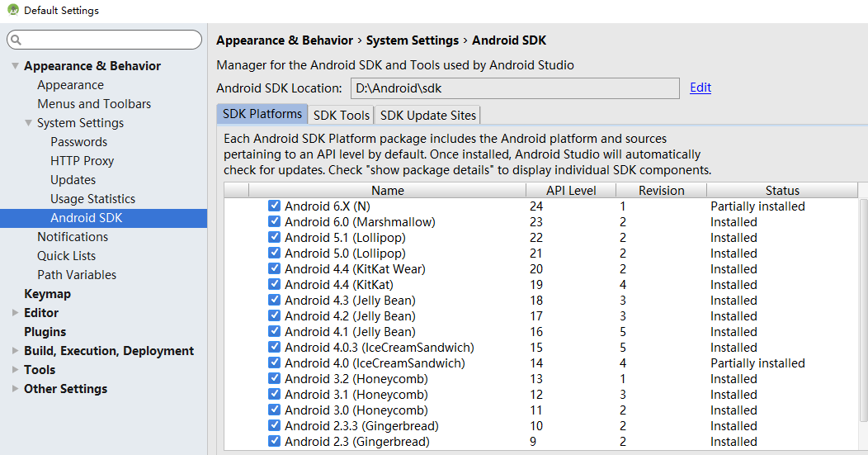Open the Plugins settings
Viewport: 868px width, 455px height.
pos(45,331)
